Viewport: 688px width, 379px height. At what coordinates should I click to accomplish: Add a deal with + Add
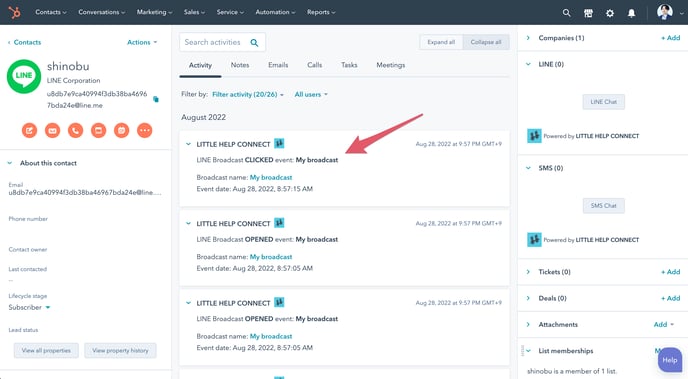click(670, 298)
